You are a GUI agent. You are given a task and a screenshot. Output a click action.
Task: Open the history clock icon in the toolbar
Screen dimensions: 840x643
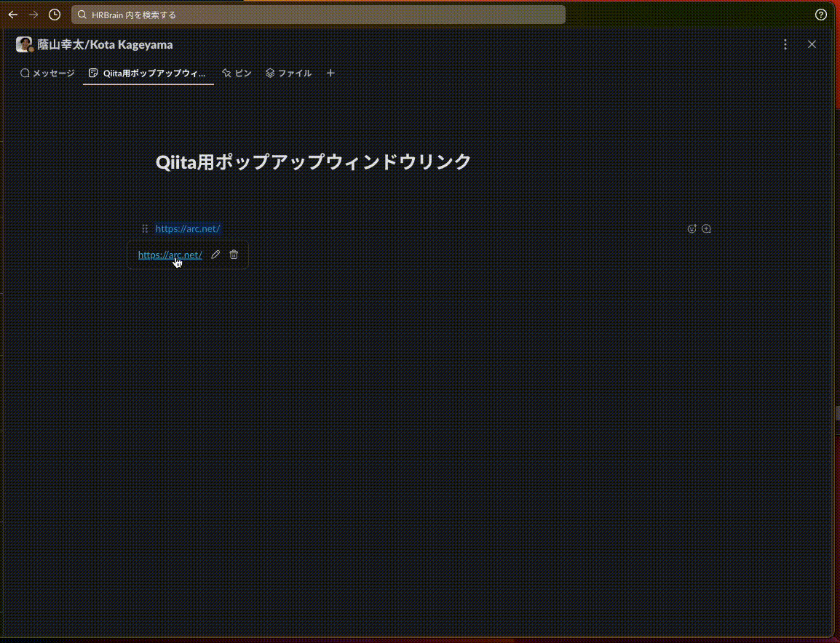[x=55, y=14]
